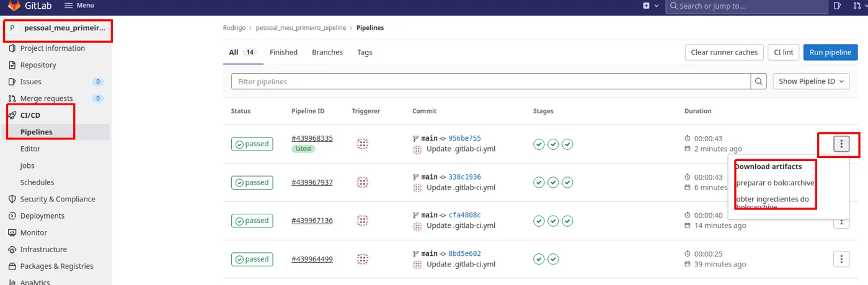
Task: Open the issues icon in the top bar
Action: (838, 6)
